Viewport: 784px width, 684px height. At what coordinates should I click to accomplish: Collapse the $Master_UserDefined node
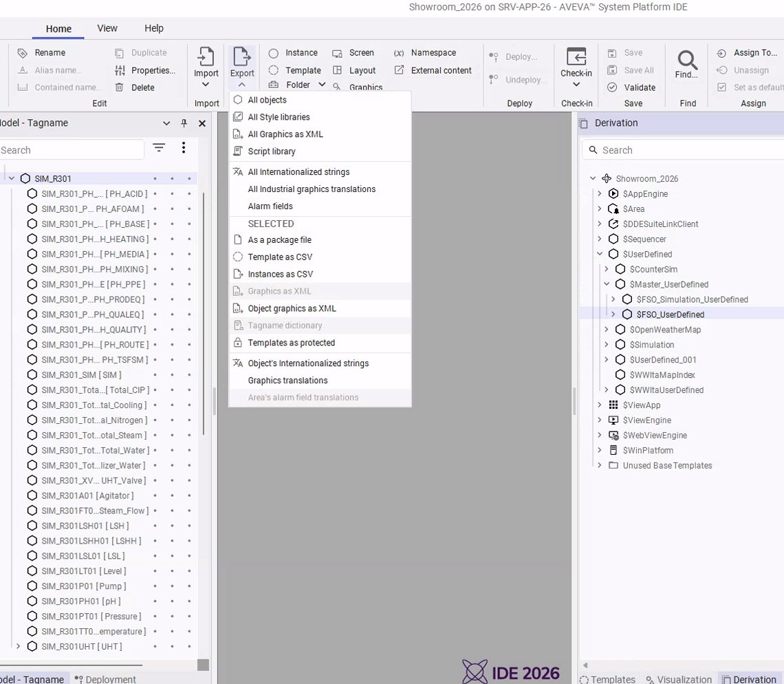(x=607, y=284)
